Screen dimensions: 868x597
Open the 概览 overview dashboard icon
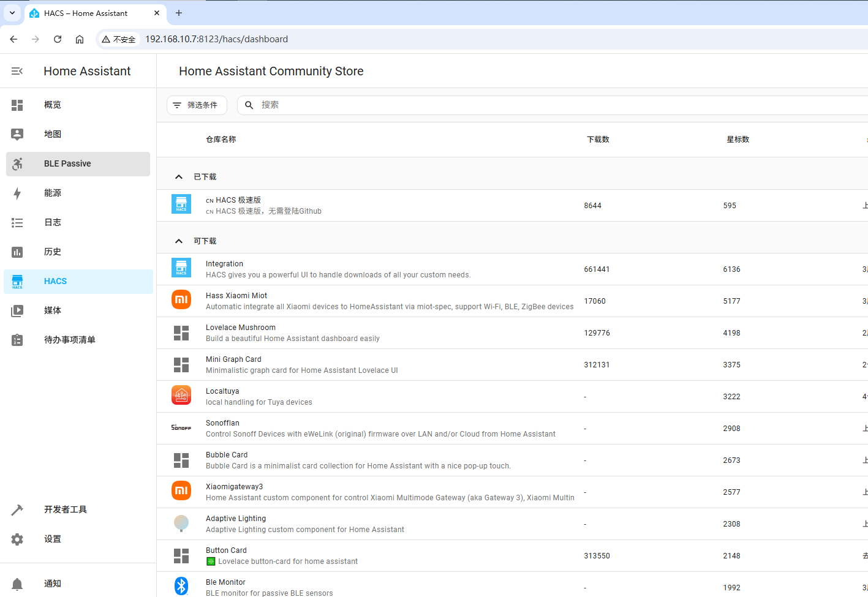coord(17,105)
